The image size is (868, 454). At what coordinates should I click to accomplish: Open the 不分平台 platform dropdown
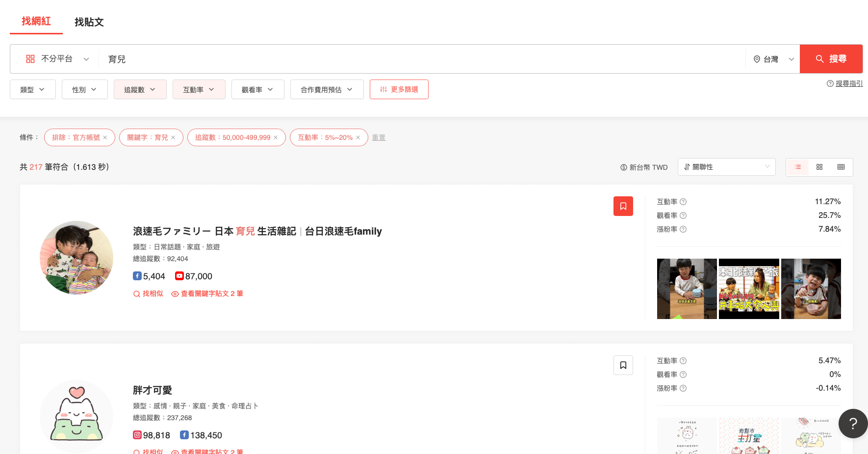click(57, 59)
